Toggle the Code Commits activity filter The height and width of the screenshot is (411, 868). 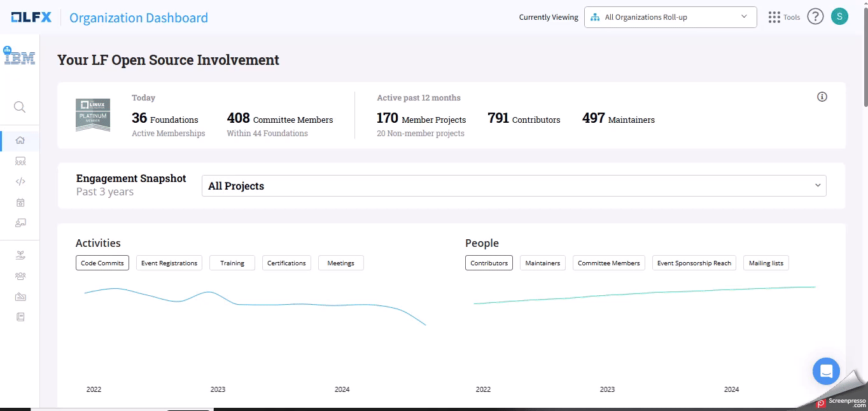tap(102, 263)
